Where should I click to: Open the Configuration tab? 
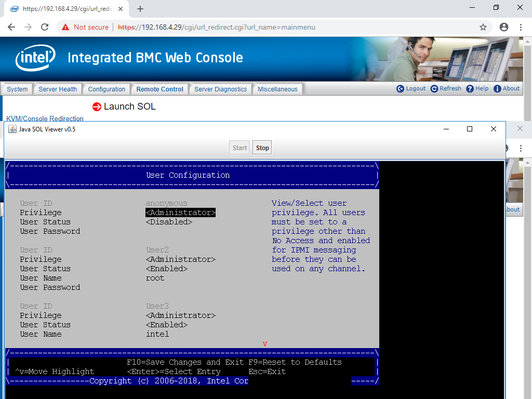107,89
